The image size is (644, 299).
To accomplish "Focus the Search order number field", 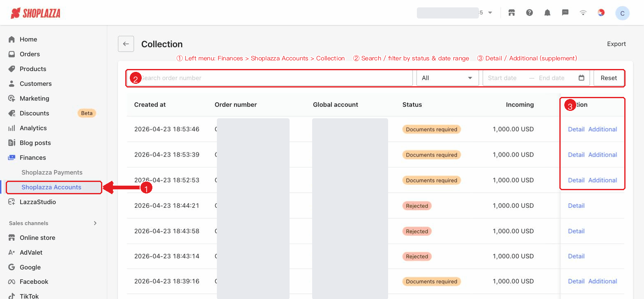I will point(270,78).
